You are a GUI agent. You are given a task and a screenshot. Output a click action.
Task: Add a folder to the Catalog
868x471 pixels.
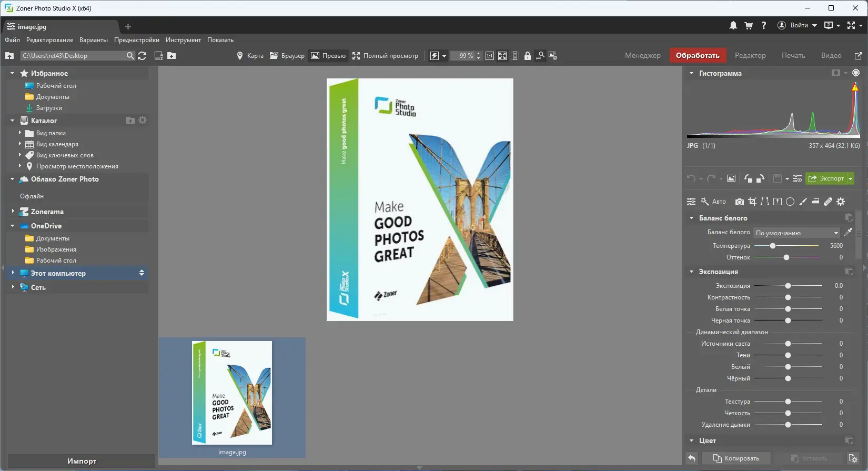point(130,121)
